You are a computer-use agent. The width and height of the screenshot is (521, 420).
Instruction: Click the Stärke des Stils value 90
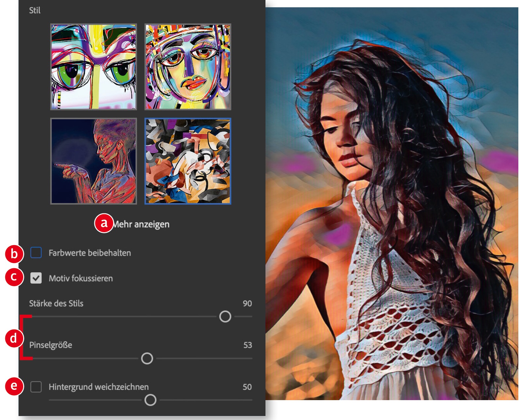[247, 303]
